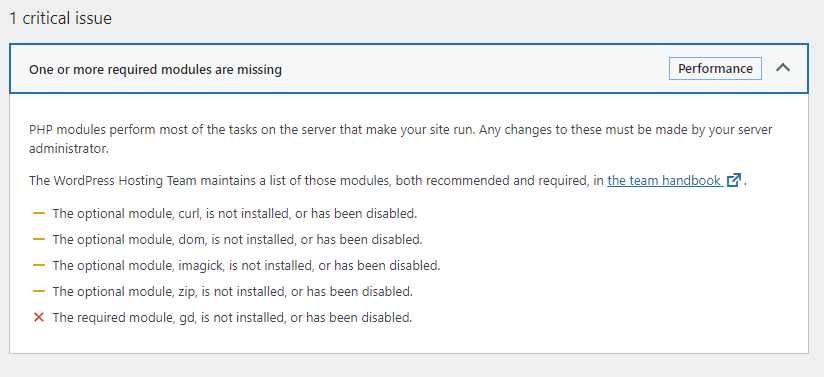
Task: Select the dom module not installed message
Action: click(238, 240)
